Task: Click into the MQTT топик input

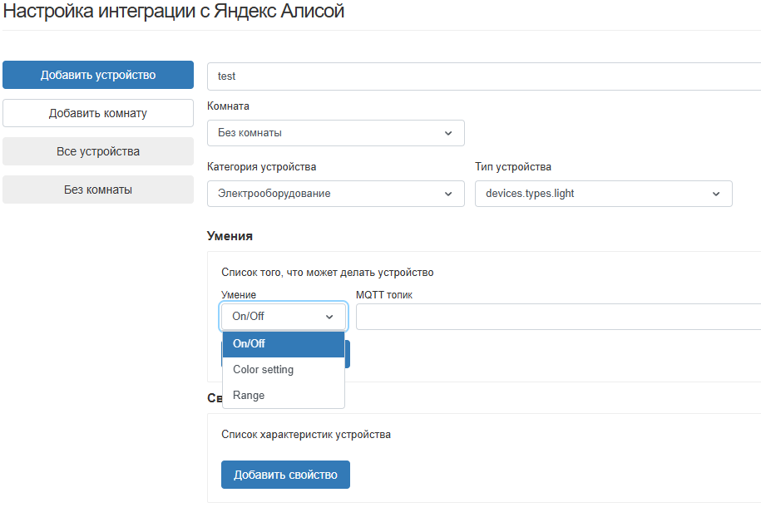Action: point(557,317)
